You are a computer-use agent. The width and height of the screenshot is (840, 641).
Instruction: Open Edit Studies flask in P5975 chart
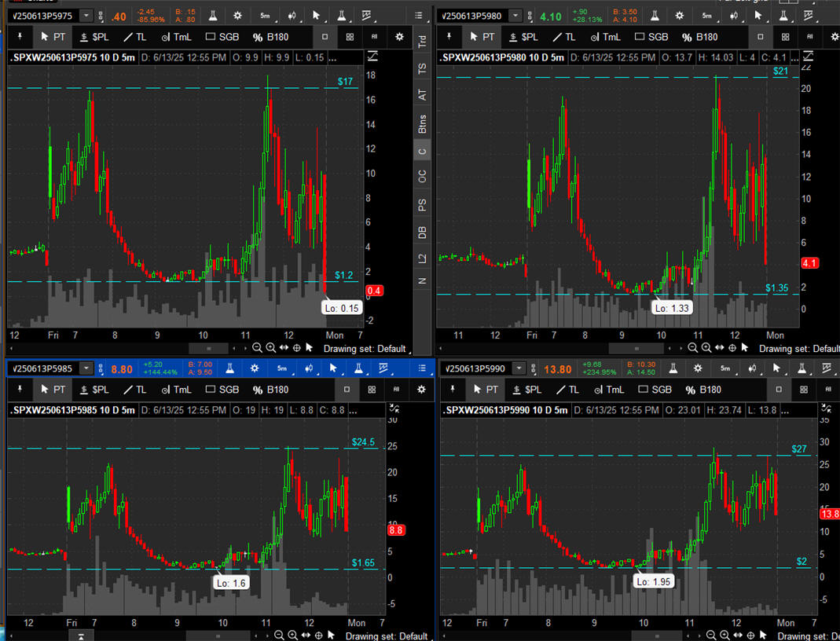(213, 16)
